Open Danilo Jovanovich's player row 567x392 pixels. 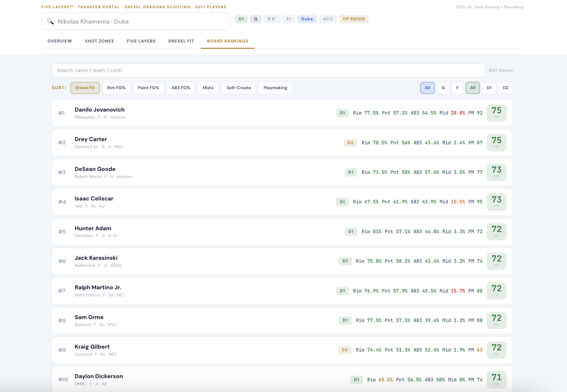(x=282, y=113)
